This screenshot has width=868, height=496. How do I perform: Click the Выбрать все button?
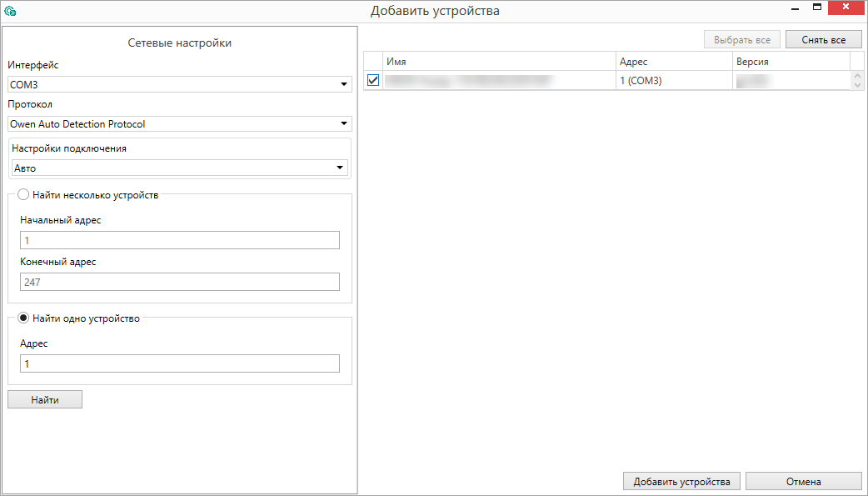[741, 40]
